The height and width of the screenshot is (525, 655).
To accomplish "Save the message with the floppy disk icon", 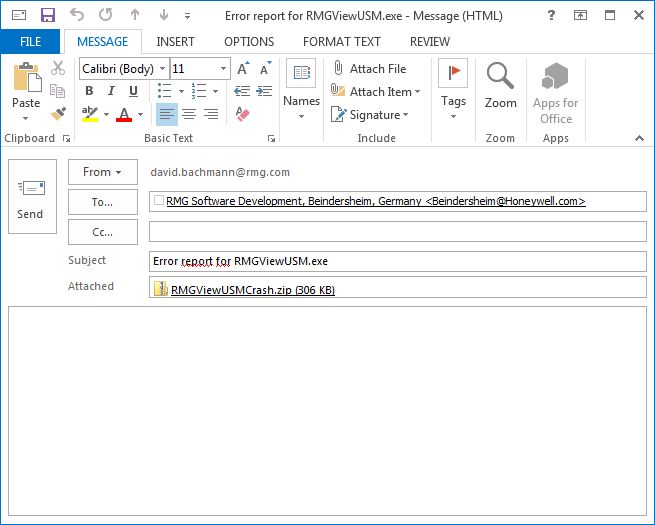I will 48,15.
